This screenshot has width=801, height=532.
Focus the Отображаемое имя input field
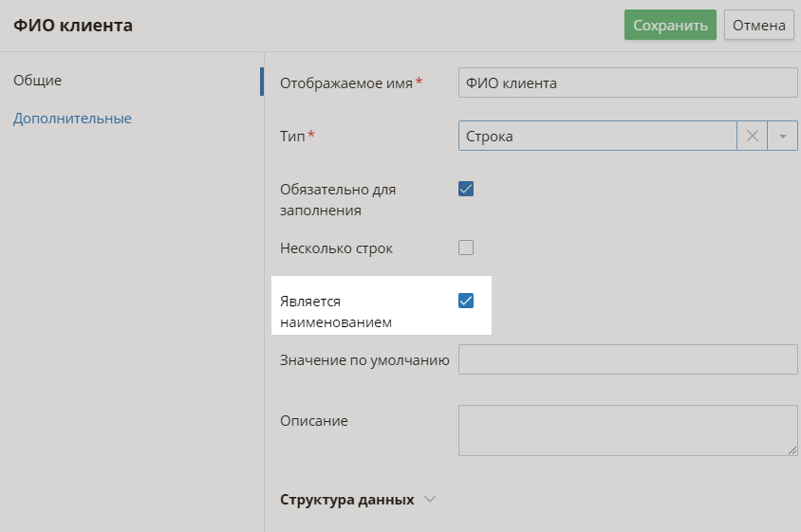tap(626, 83)
